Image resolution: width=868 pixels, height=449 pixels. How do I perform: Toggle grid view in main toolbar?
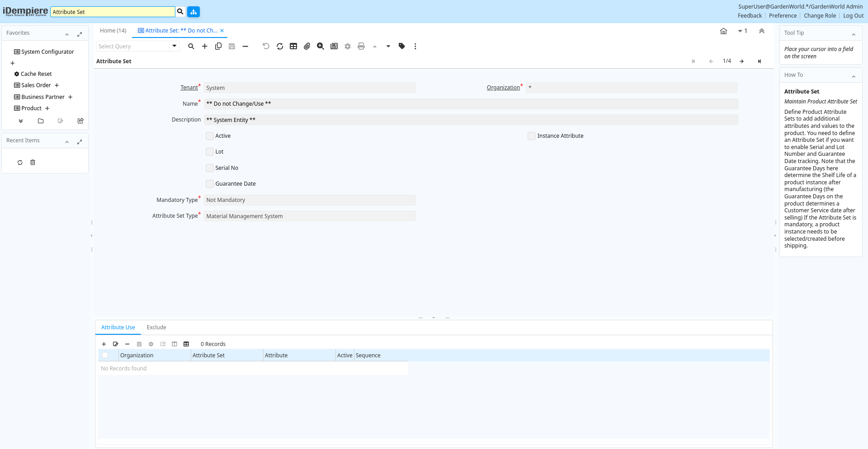tap(293, 46)
